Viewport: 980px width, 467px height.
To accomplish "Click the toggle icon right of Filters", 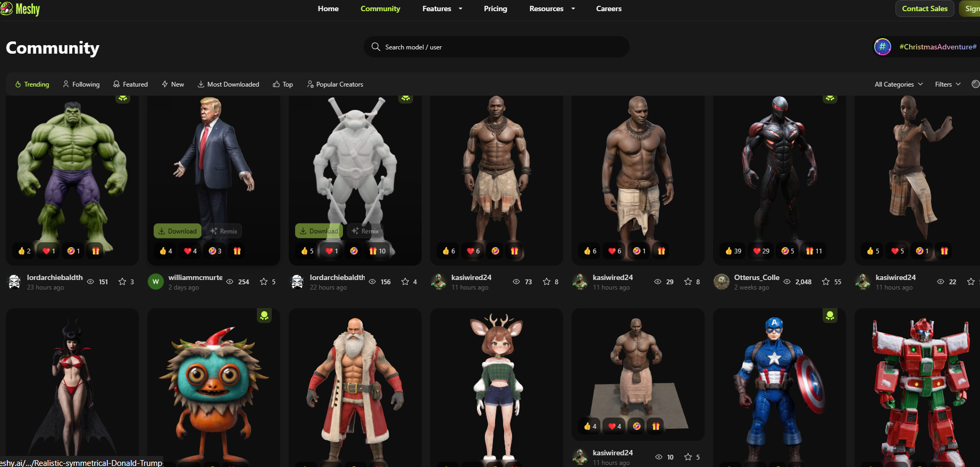I will tap(975, 84).
